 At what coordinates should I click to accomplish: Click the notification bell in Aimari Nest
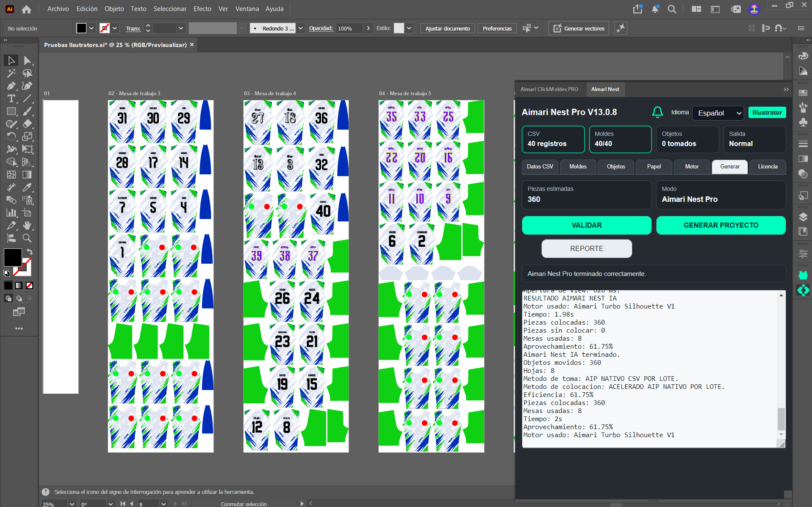[x=657, y=112]
